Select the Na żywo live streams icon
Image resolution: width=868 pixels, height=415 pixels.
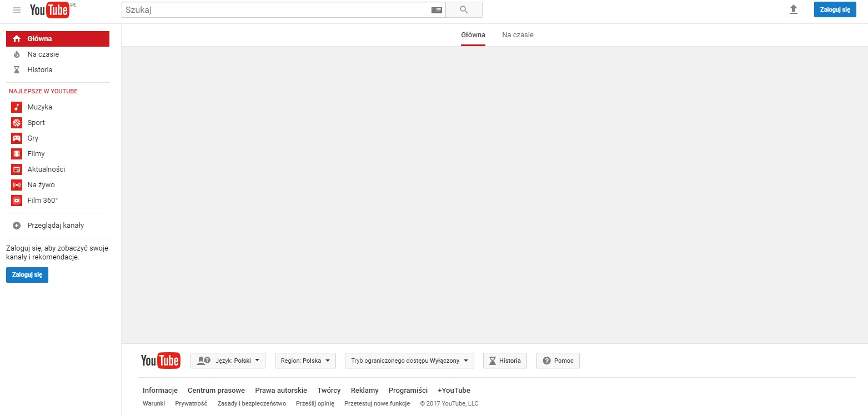click(16, 184)
